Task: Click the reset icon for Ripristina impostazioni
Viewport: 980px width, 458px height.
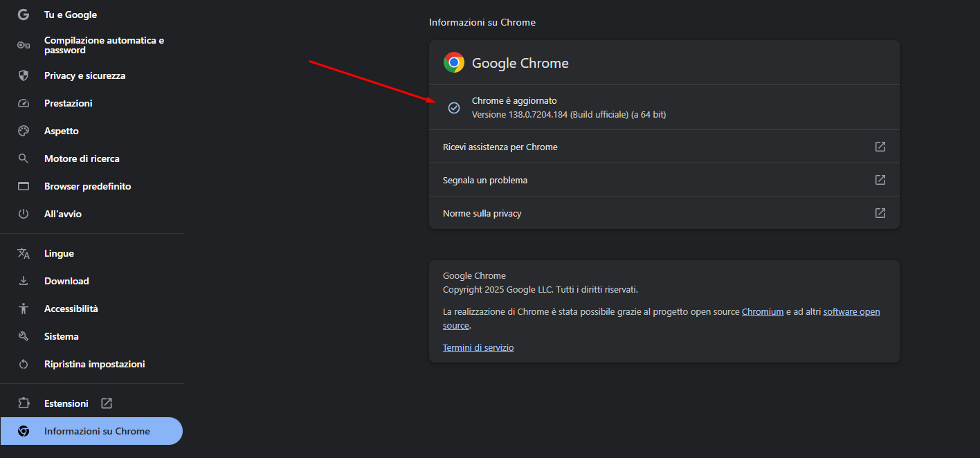Action: (x=24, y=364)
